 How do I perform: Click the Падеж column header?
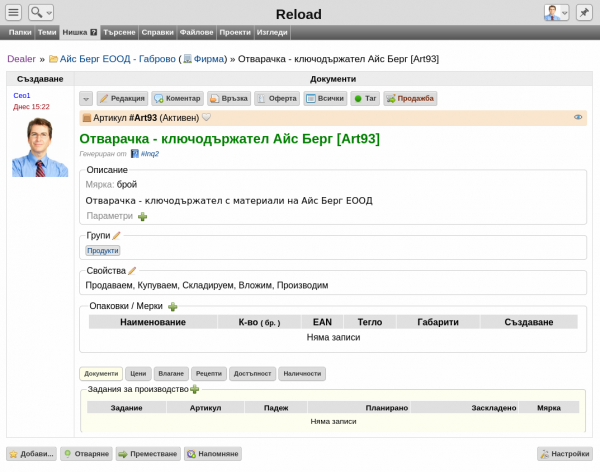(x=276, y=408)
